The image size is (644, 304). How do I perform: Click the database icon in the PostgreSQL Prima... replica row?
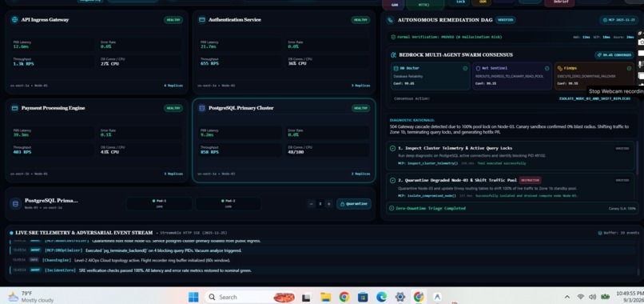16,204
